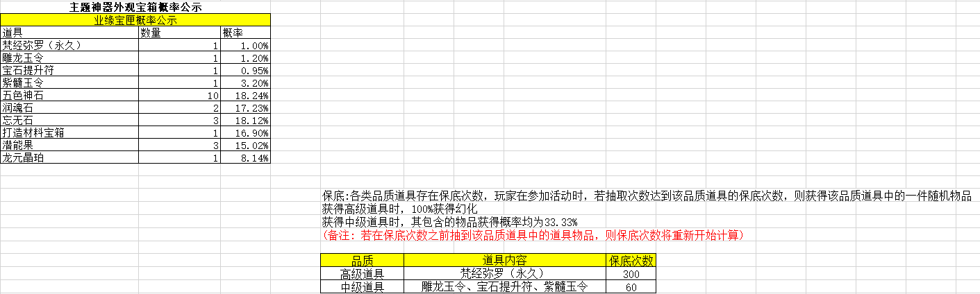Click the line beginning 保底:各类品质道具存在保底次数

coord(647,196)
